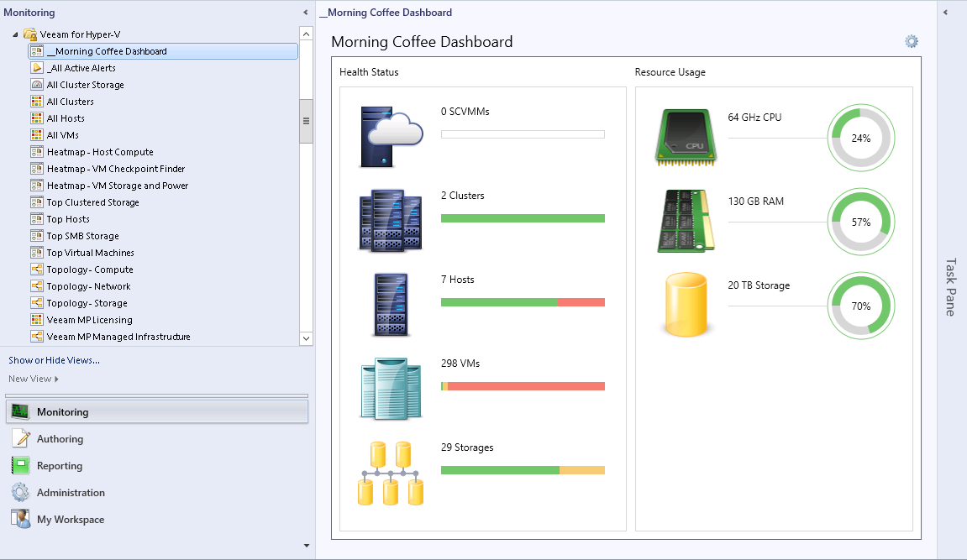
Task: Click the 7 Hosts label
Action: (458, 280)
